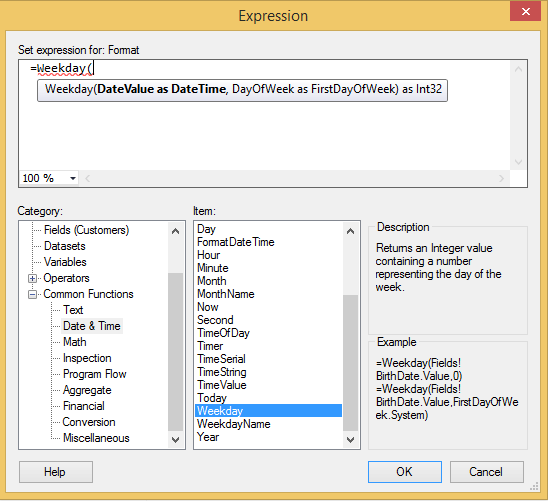
Task: Choose the Miscellaneous category
Action: click(x=96, y=438)
